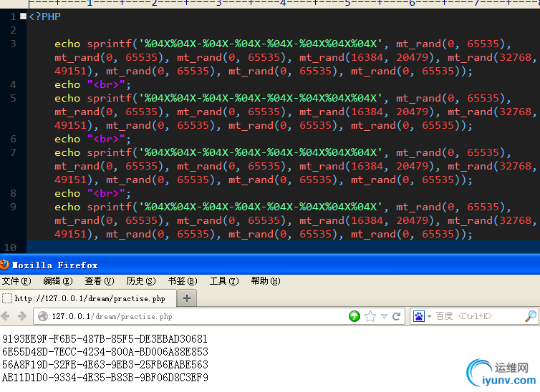
Task: Open the 查看(V) menu
Action: [99, 281]
